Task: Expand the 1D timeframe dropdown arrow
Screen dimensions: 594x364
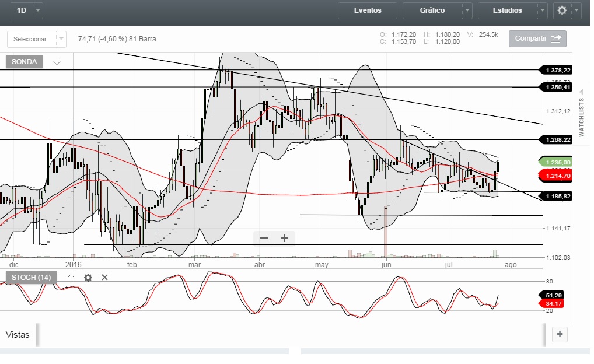Action: point(38,10)
